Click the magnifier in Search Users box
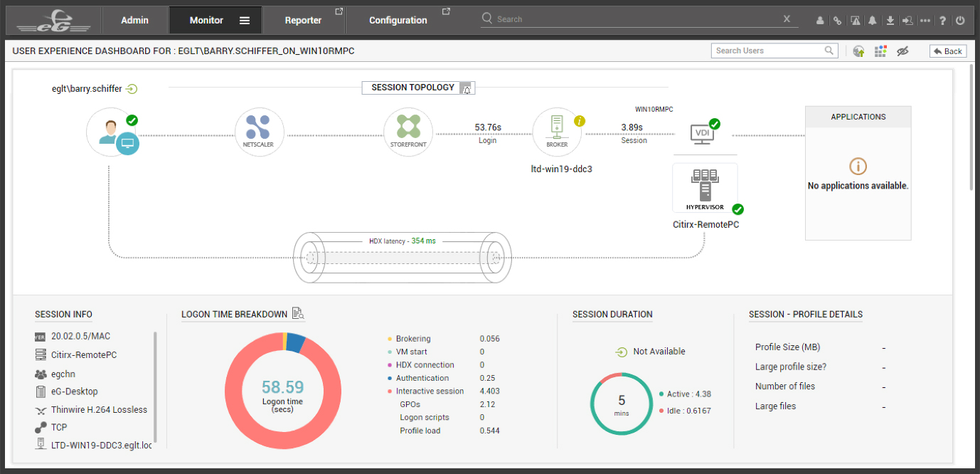The width and height of the screenshot is (980, 474). tap(829, 51)
